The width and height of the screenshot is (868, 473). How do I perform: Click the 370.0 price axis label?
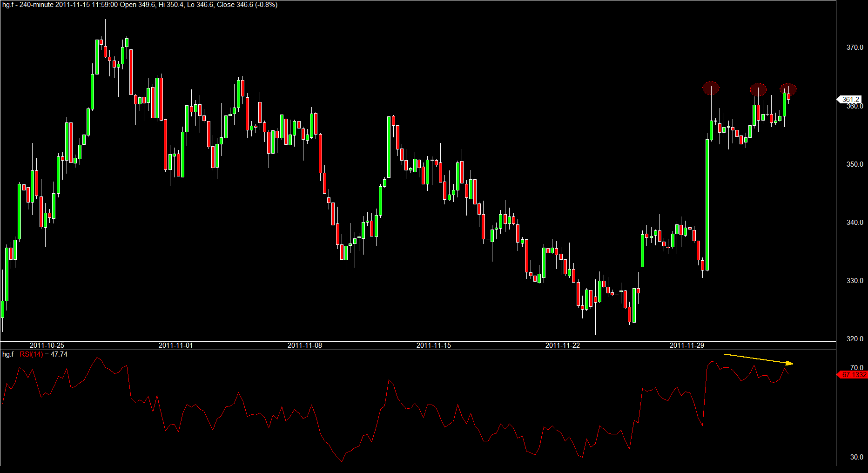coord(855,47)
